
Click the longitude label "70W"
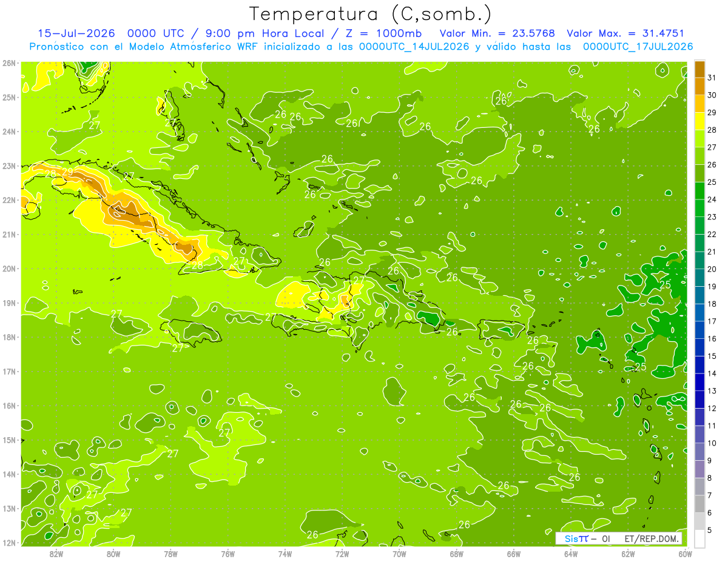tap(399, 554)
